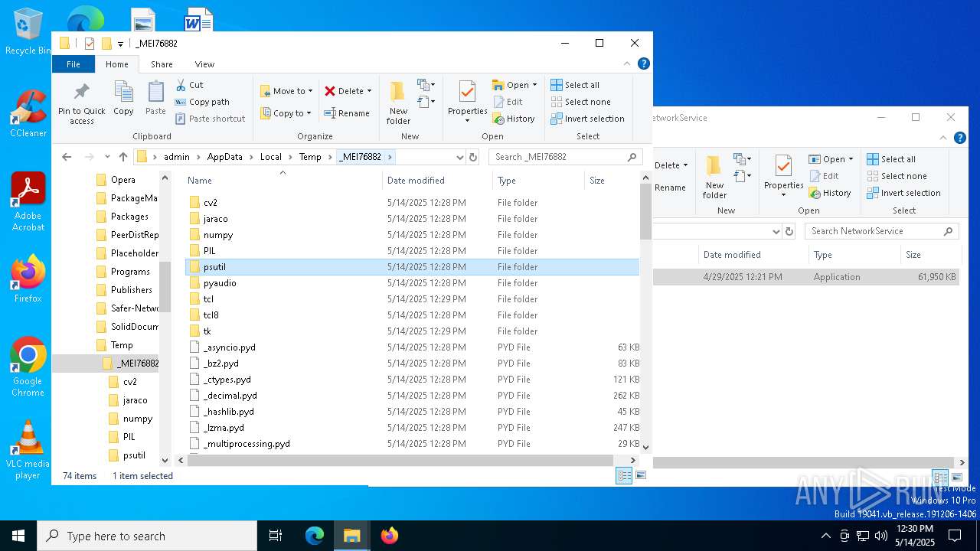Open the History button in front window
The width and height of the screenshot is (980, 551).
pos(514,119)
